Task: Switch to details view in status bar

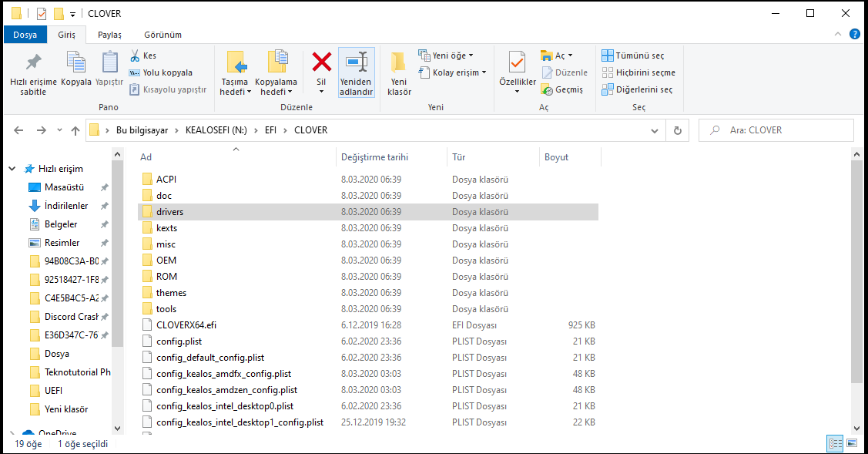Action: point(835,443)
